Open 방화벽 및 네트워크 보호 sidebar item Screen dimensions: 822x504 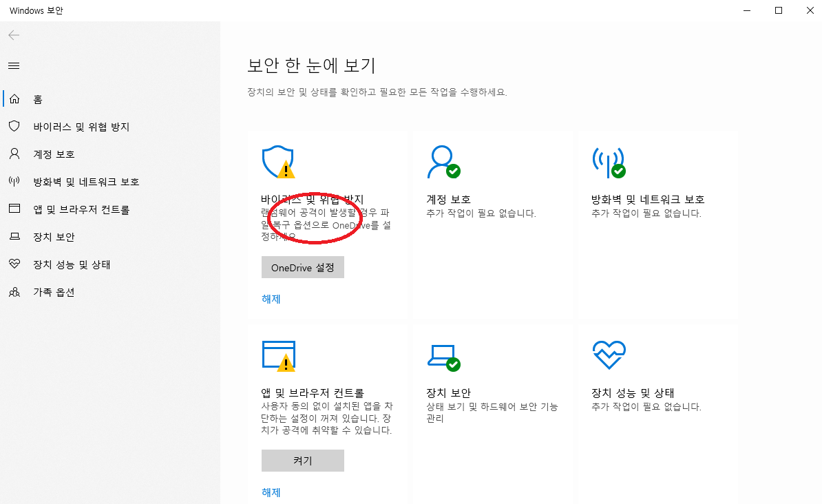tap(86, 182)
